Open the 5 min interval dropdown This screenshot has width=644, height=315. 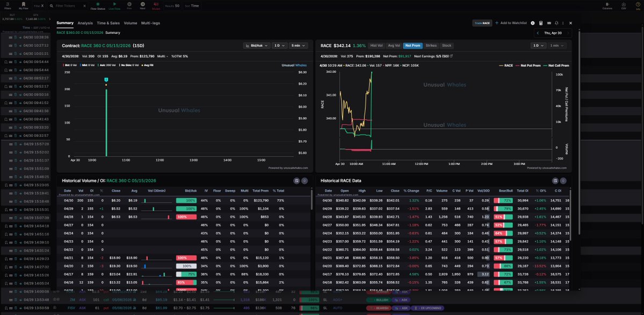pyautogui.click(x=298, y=46)
